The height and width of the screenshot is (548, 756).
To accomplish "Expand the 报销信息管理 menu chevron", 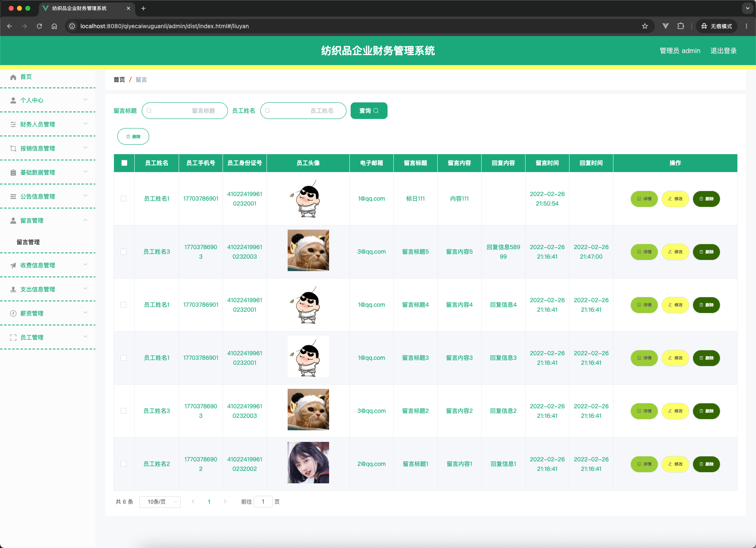I will [x=85, y=148].
